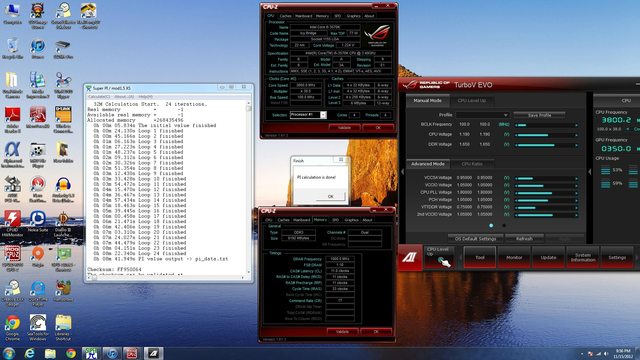Open the Libraries Shortcut desktop icon
The height and width of the screenshot is (360, 640).
(63, 328)
